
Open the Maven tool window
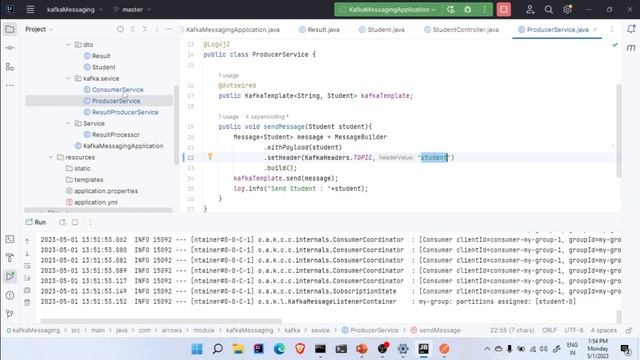631,48
